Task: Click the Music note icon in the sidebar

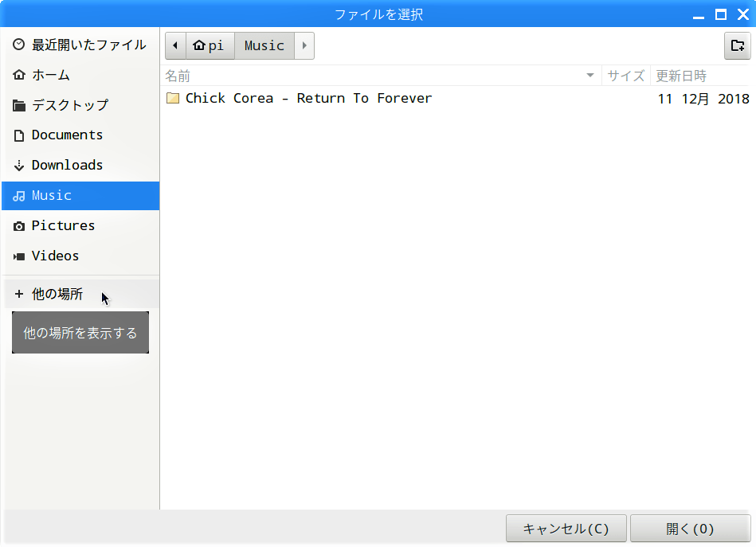Action: (x=19, y=196)
